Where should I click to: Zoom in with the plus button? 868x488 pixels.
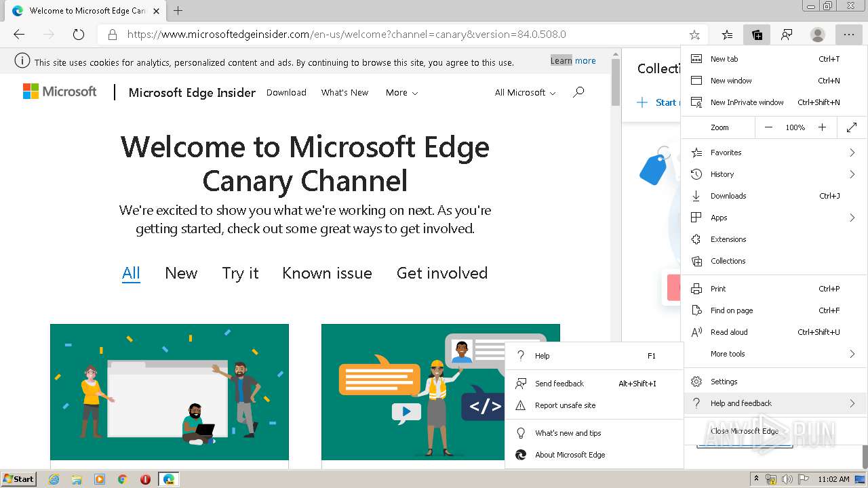click(x=822, y=127)
